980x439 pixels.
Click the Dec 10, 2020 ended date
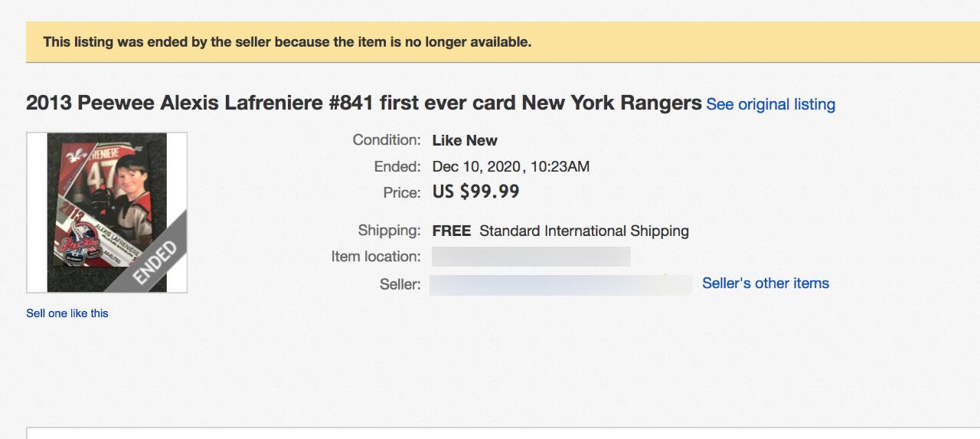pyautogui.click(x=511, y=166)
